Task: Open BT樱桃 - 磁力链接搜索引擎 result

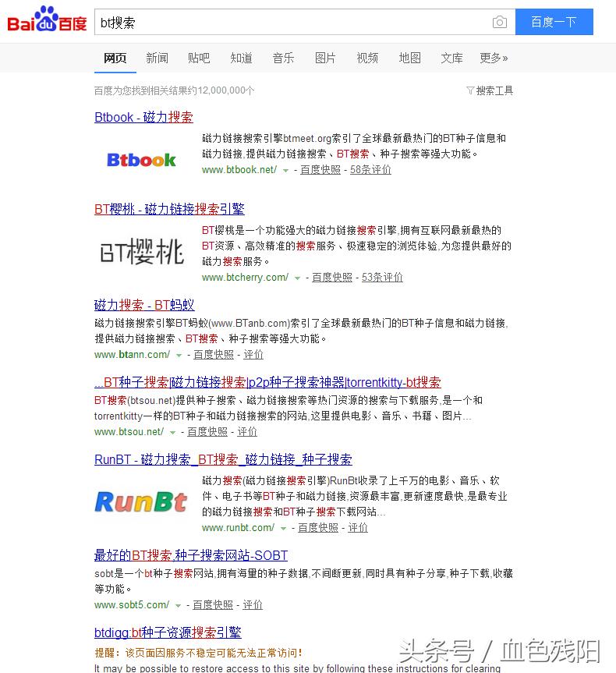Action: click(x=169, y=209)
